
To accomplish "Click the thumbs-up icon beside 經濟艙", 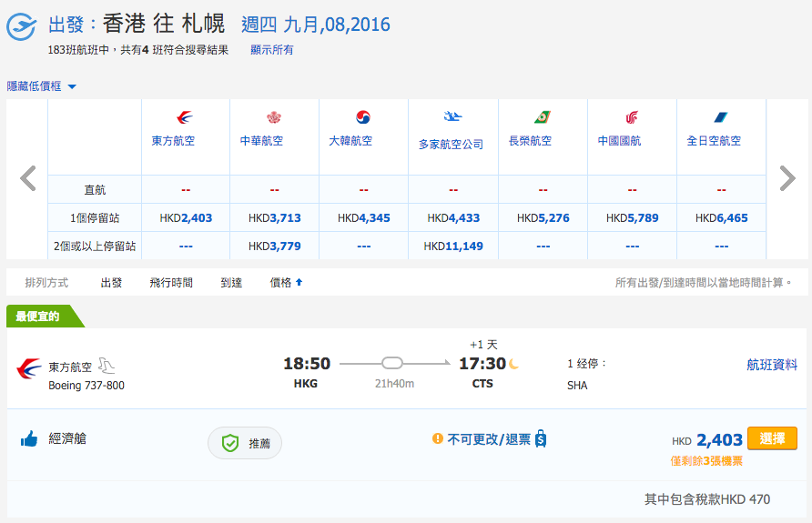I will pos(29,439).
